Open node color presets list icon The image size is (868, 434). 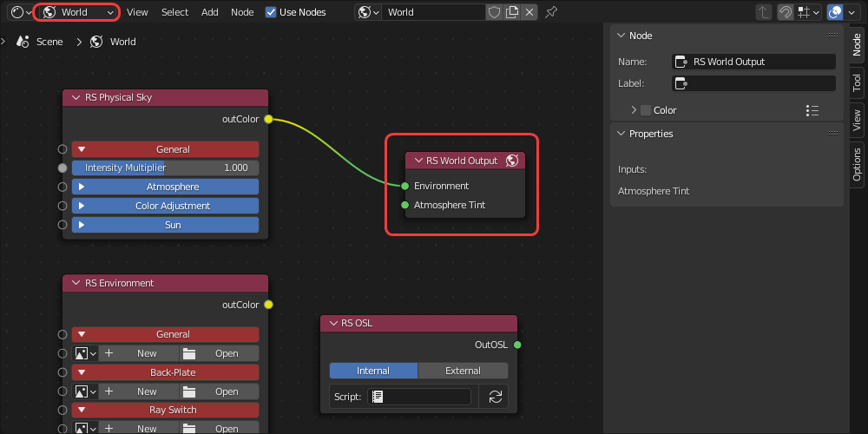coord(812,110)
